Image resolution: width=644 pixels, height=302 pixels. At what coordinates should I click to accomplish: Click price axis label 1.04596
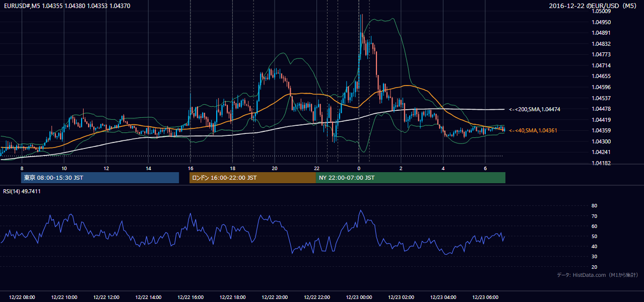[601, 87]
